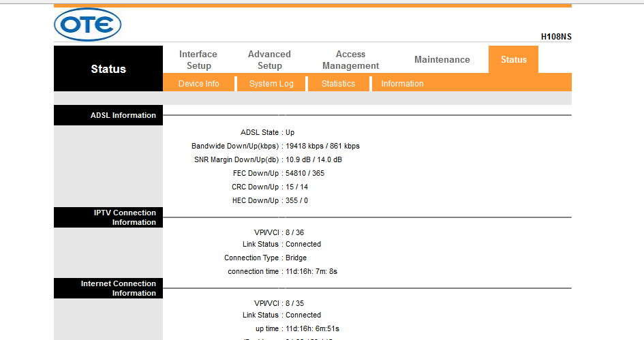Select SNR margin value 10.9 dB / 14.0 dB
Image resolution: width=644 pixels, height=340 pixels.
click(x=313, y=159)
